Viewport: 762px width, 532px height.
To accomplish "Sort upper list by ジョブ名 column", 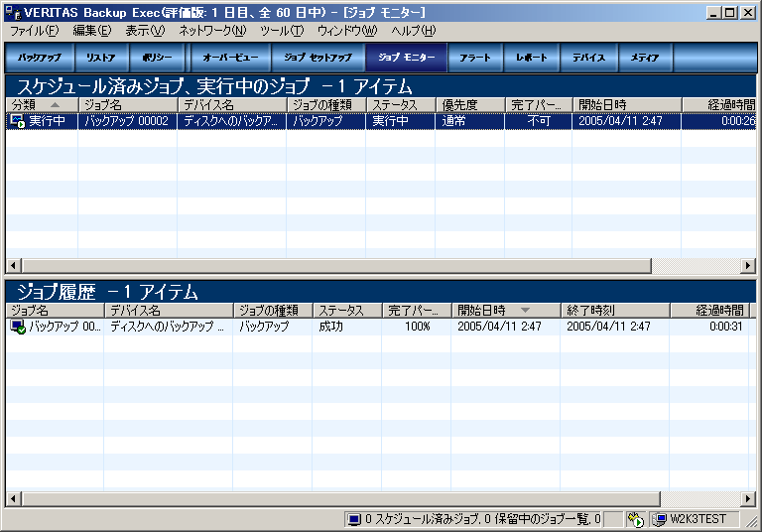I will [x=128, y=105].
